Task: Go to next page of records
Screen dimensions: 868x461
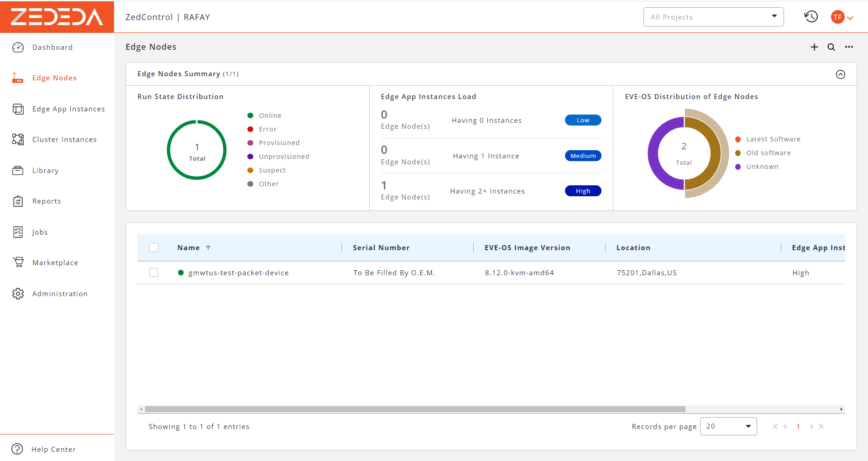Action: [x=812, y=426]
